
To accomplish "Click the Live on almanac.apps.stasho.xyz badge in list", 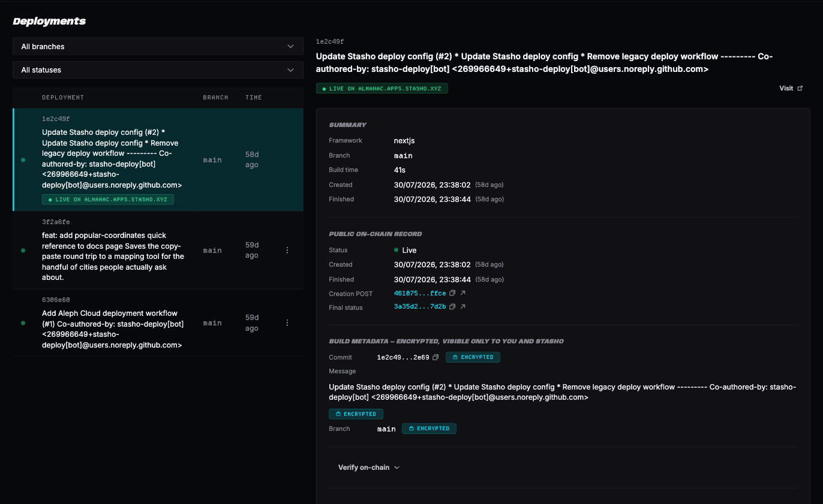I will pos(108,200).
